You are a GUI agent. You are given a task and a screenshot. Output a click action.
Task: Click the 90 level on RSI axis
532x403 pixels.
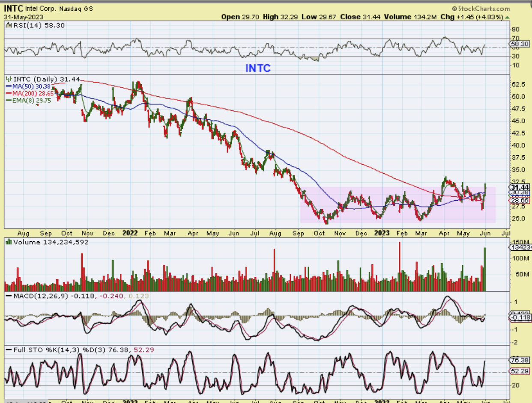coord(517,29)
